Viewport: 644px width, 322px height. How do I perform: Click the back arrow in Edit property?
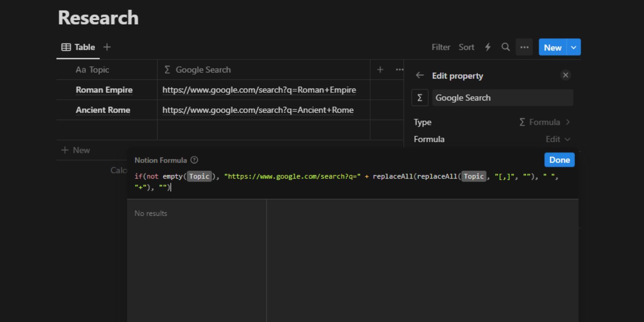[x=420, y=76]
